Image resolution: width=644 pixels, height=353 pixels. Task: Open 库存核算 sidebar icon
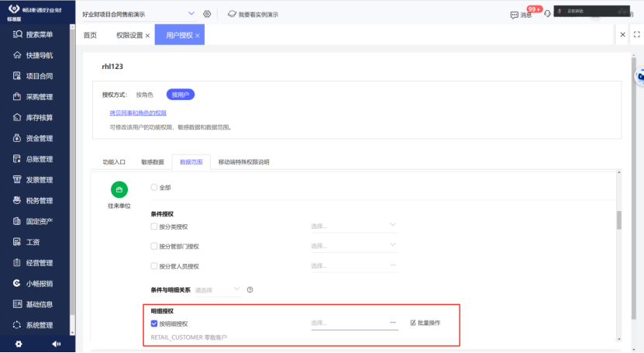(17, 117)
